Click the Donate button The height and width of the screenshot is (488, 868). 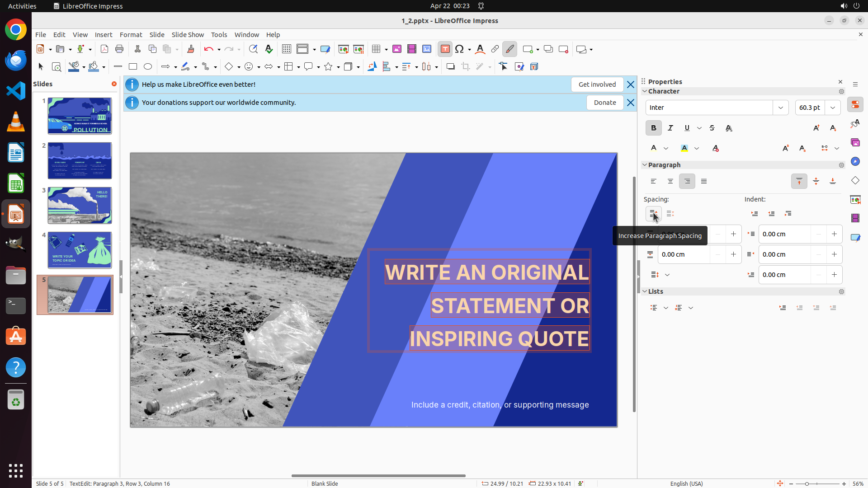[x=604, y=103]
